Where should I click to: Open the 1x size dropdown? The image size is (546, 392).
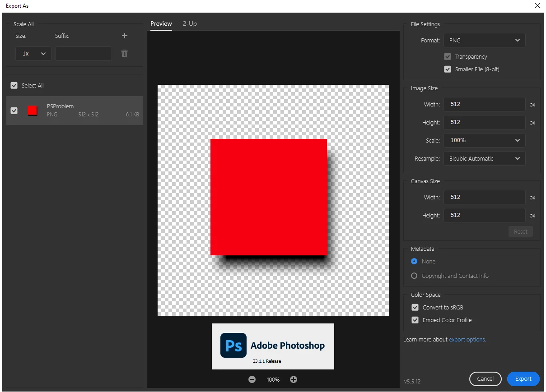pos(33,54)
